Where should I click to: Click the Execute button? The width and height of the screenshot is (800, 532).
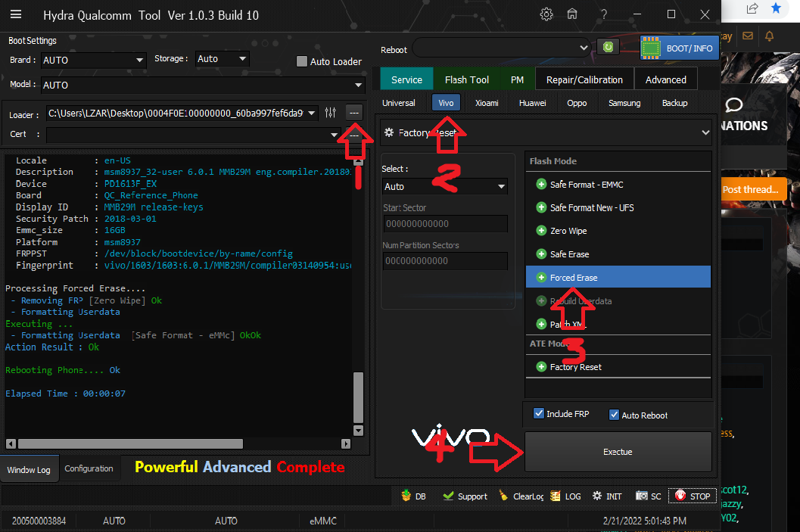coord(618,452)
